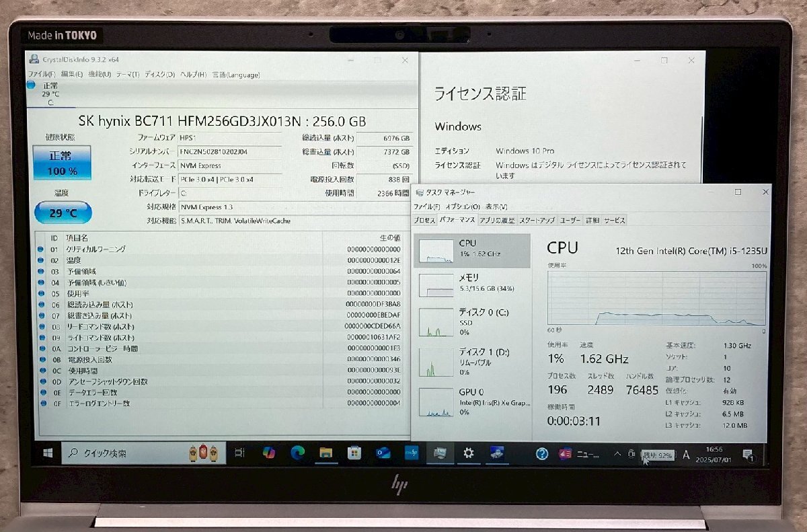Click the 6976 GB total host reads value
The height and width of the screenshot is (532, 807).
(383, 138)
